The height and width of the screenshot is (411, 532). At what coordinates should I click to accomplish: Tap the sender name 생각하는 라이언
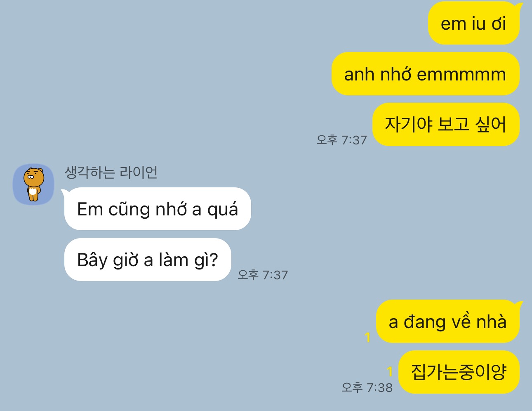(111, 172)
